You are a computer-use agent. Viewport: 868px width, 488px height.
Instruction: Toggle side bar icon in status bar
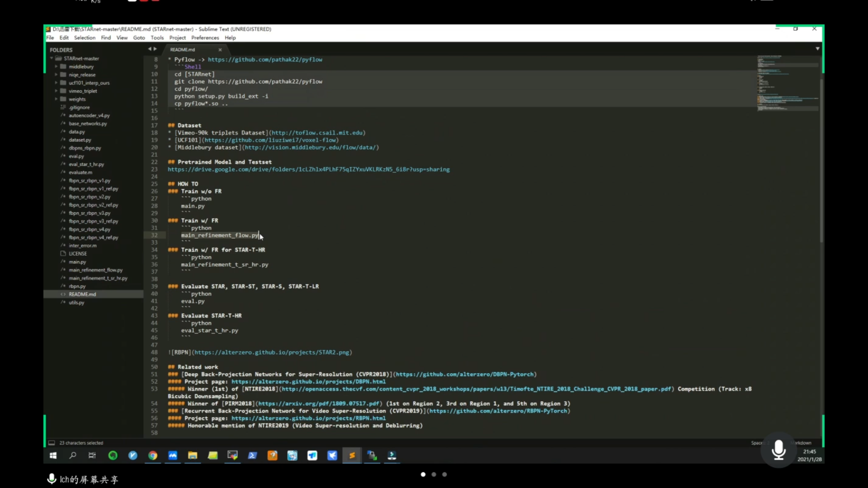(x=52, y=443)
